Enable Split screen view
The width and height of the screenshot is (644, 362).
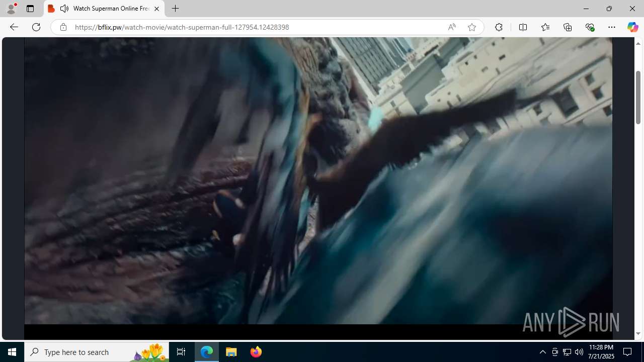click(x=523, y=27)
